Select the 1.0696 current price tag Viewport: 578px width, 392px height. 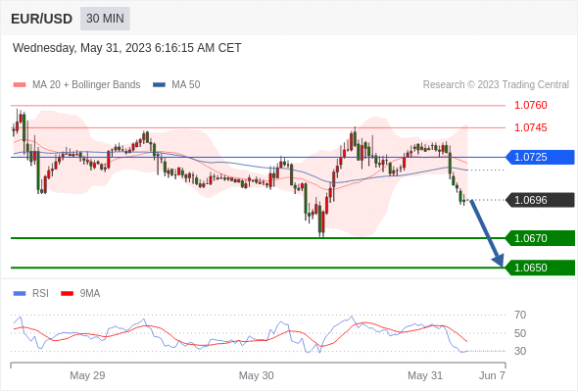click(x=540, y=200)
